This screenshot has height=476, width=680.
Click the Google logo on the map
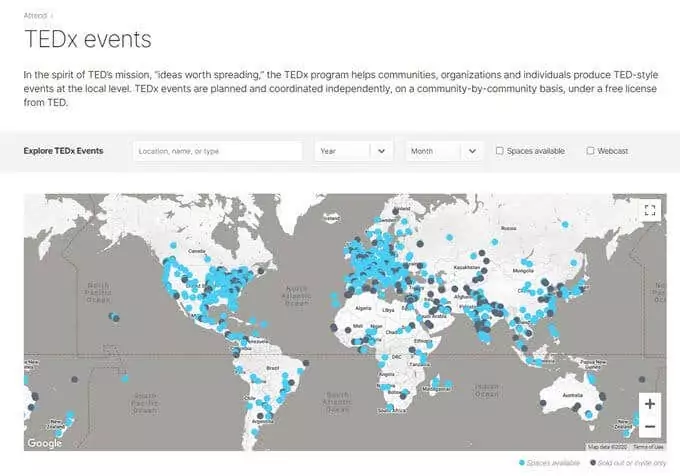click(45, 443)
